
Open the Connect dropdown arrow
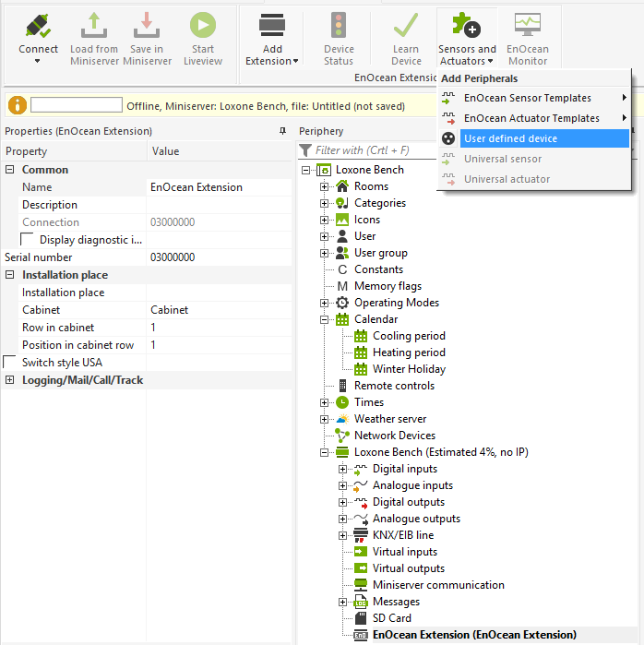coord(38,61)
